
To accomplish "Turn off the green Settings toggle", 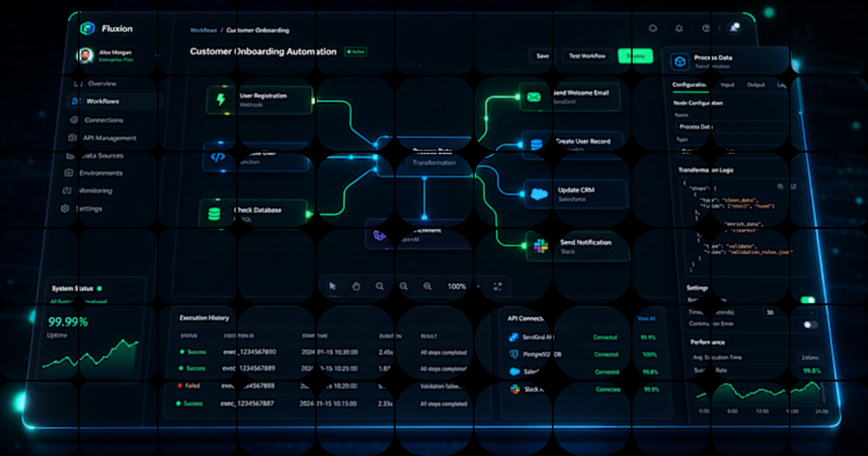I will (x=808, y=300).
